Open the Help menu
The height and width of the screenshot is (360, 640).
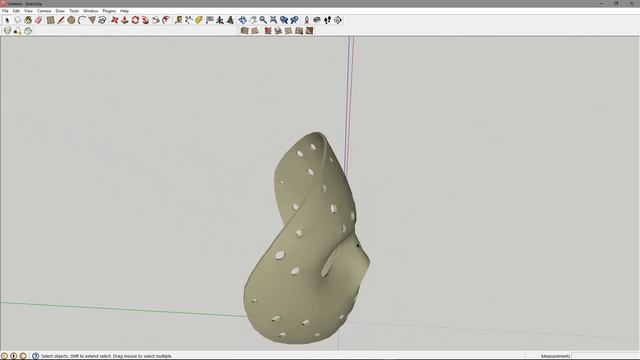click(x=124, y=11)
